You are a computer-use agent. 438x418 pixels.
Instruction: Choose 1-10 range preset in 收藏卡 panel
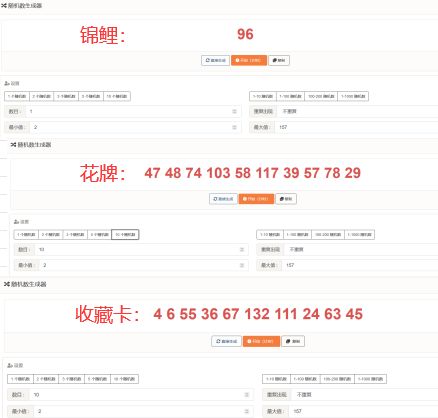(276, 379)
